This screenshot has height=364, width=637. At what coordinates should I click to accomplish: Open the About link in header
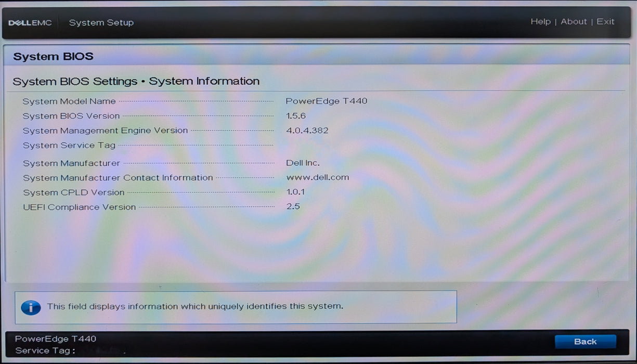click(574, 22)
